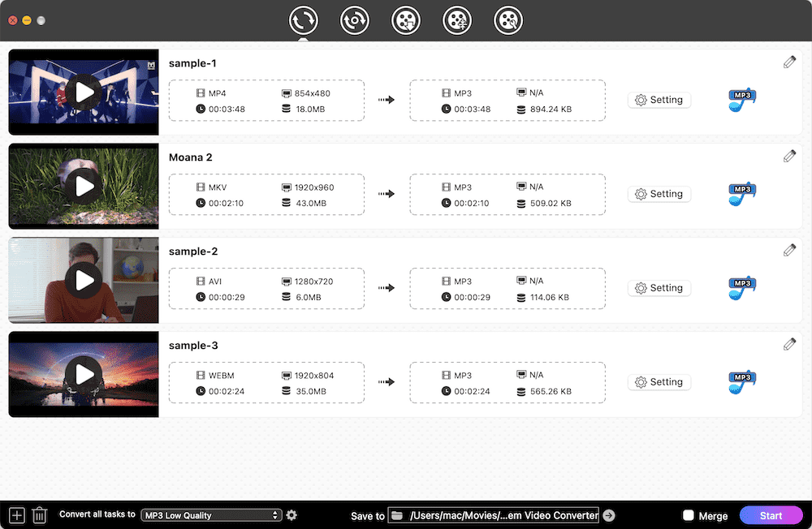The image size is (812, 529).
Task: Click the 1280x720 resolution value
Action: click(x=313, y=282)
